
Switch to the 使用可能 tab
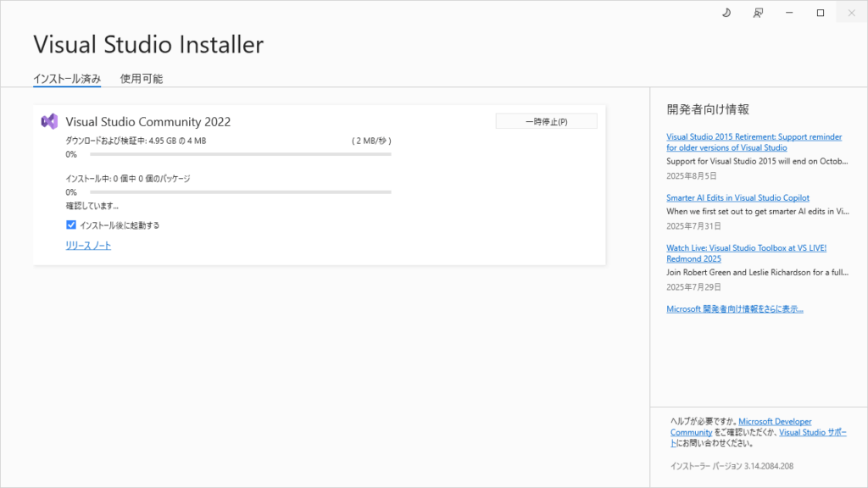(x=142, y=79)
